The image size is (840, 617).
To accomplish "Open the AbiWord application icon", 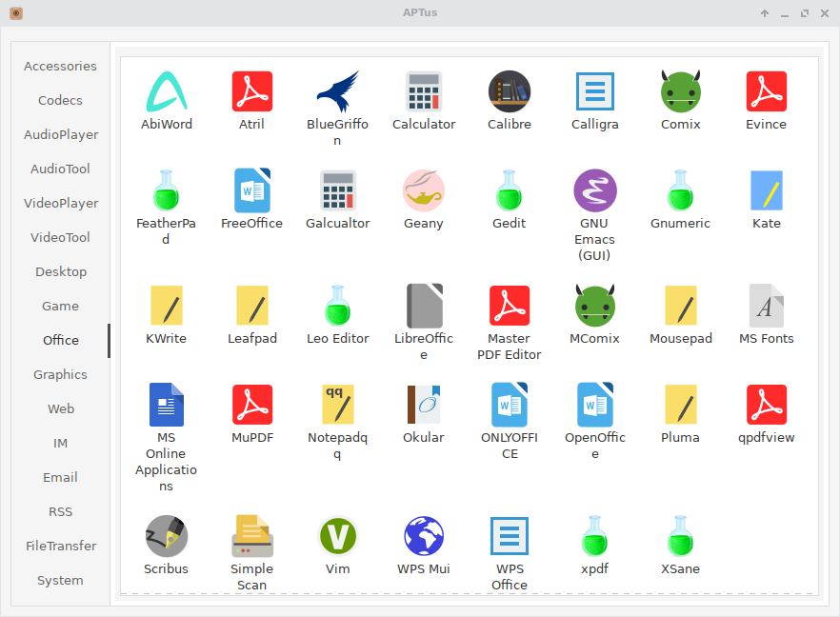I will pos(166,91).
